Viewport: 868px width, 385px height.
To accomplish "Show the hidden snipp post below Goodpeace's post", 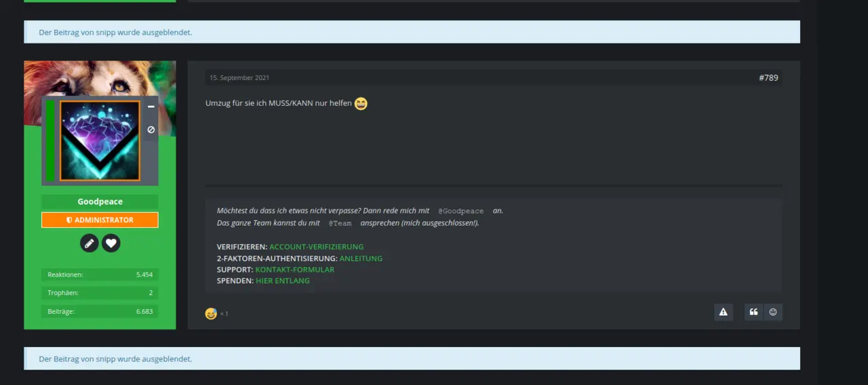I will pos(115,359).
